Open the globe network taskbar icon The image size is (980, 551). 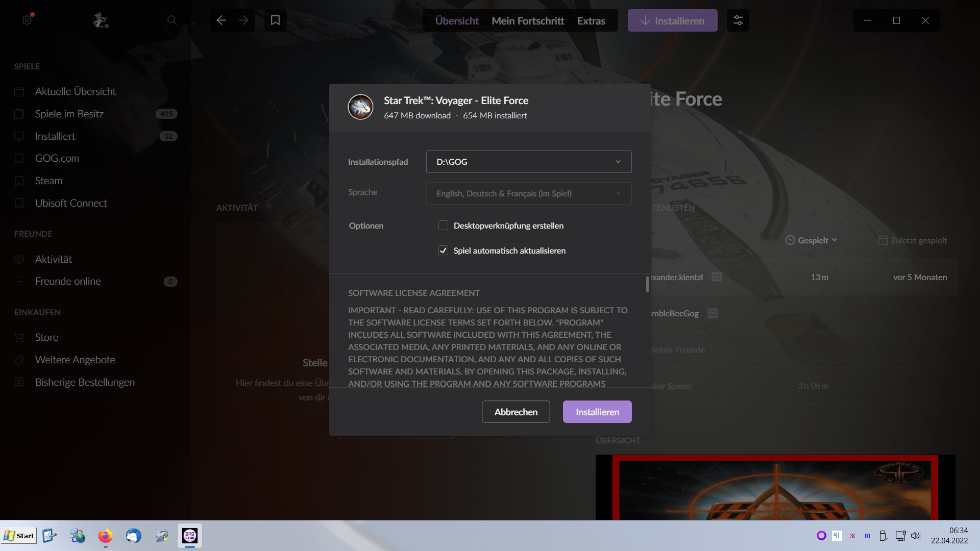pos(78,536)
